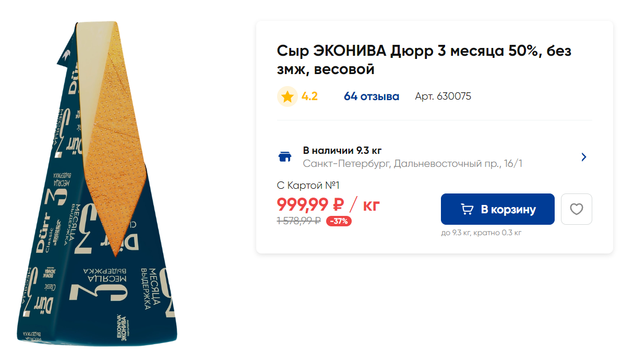Image resolution: width=634 pixels, height=364 pixels.
Task: Click the blue store availability icon
Action: tap(285, 157)
